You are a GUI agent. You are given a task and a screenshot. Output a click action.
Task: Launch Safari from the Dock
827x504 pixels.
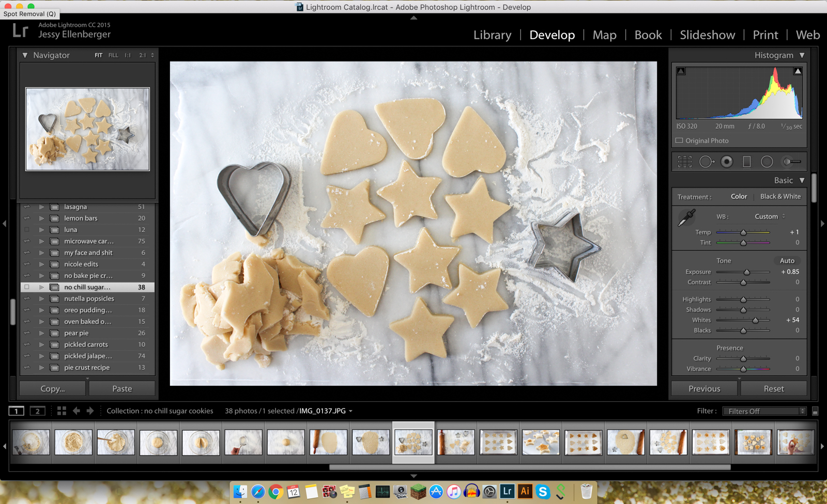[258, 492]
